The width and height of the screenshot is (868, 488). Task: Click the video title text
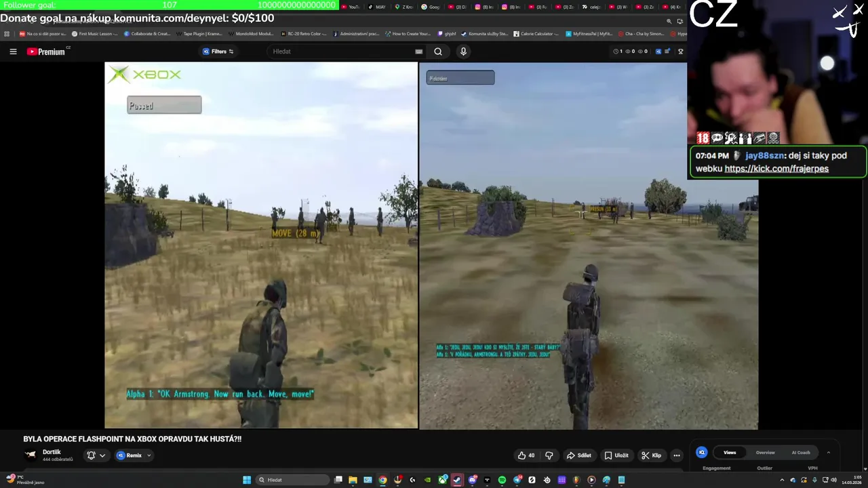(x=132, y=439)
